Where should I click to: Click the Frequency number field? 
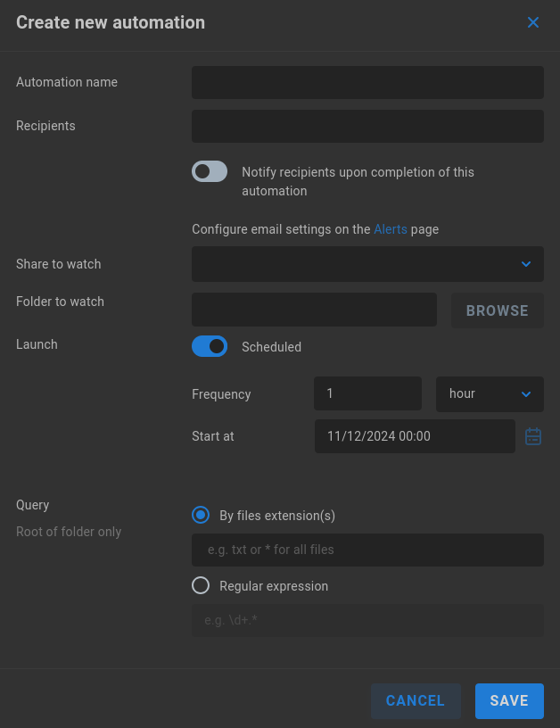point(367,393)
